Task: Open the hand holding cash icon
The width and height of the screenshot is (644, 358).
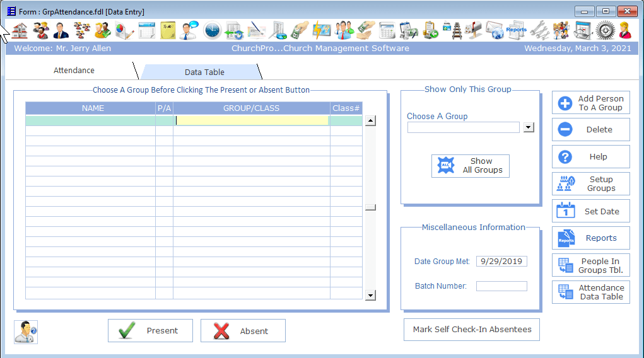Action: point(300,31)
